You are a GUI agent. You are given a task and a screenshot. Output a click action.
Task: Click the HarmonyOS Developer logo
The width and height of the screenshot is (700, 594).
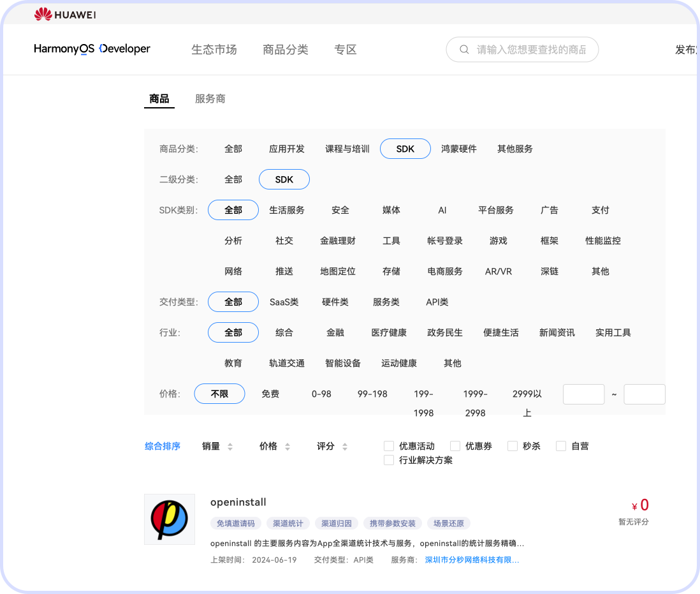92,48
